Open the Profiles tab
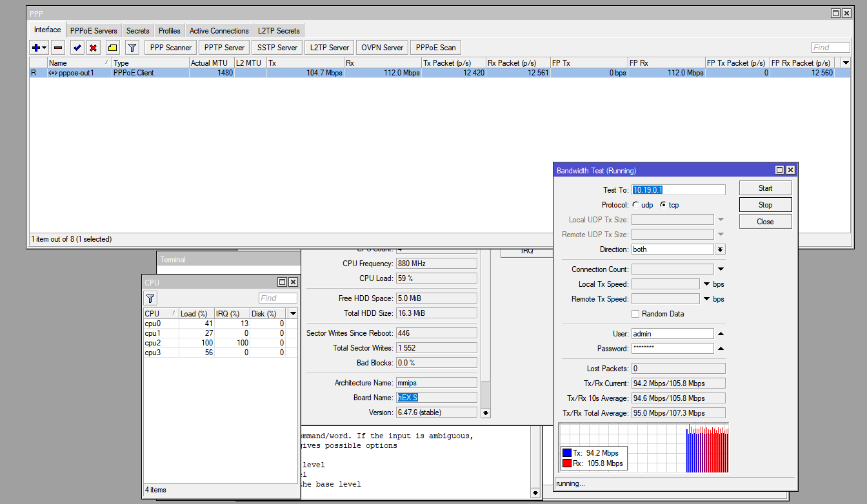Viewport: 867px width, 504px height. point(170,31)
